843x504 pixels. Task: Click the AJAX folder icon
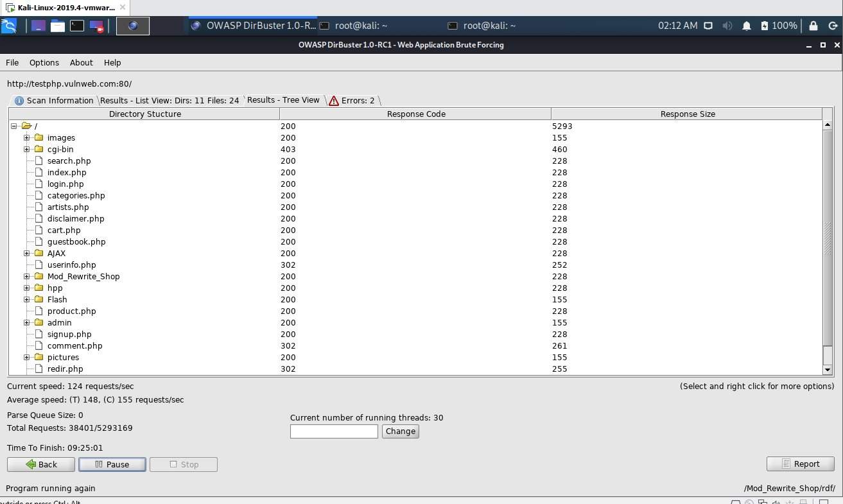coord(39,253)
